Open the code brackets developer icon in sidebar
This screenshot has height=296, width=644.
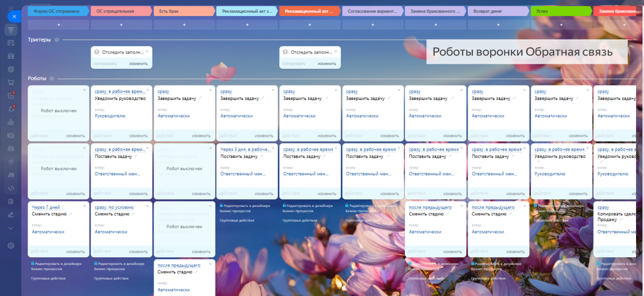click(11, 188)
